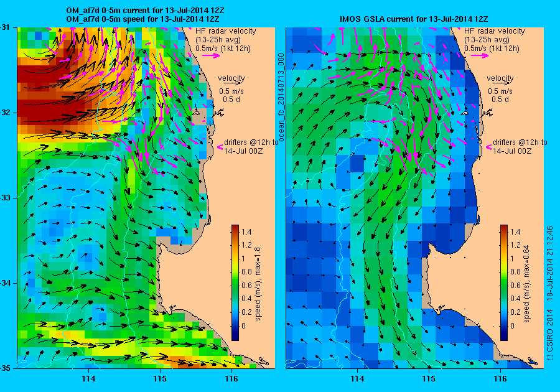
Task: Click the magenta drifter marker in right map legend
Action: tap(489, 147)
